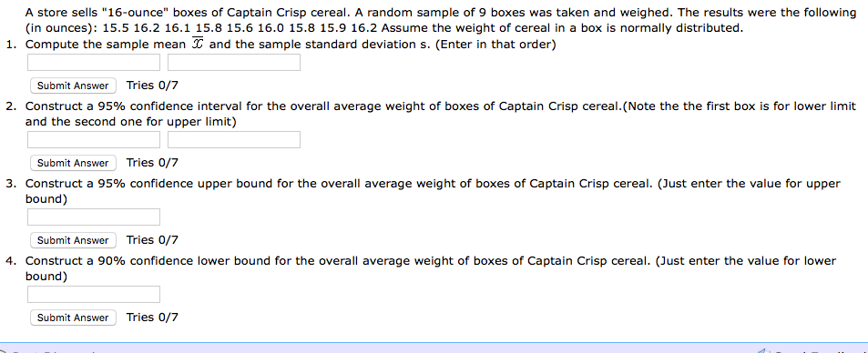Viewport: 868px width, 353px height.
Task: Focus the 95% upper bound input field
Action: click(94, 217)
